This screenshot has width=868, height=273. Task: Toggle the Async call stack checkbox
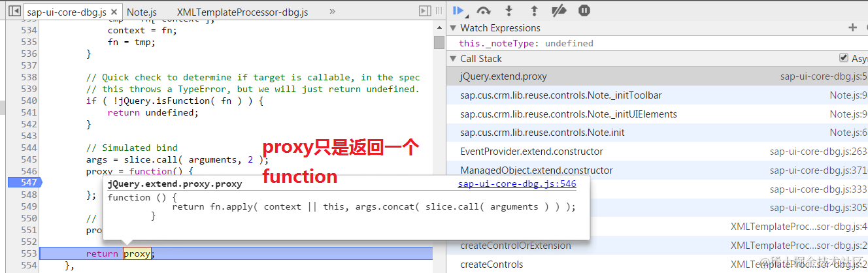(844, 58)
